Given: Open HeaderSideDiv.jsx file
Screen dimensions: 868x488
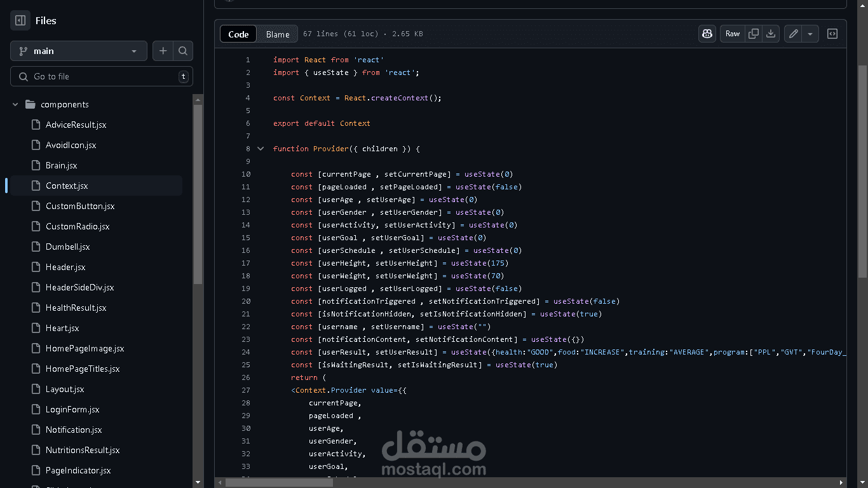Looking at the screenshot, I should coord(79,287).
